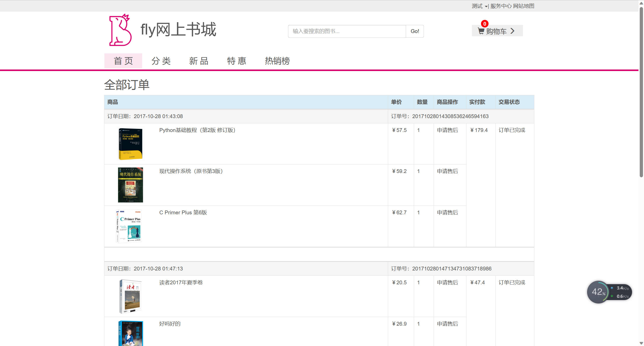Screen dimensions: 644x346
Task: Open the 现代操作系统 book cover image
Action: pos(130,185)
